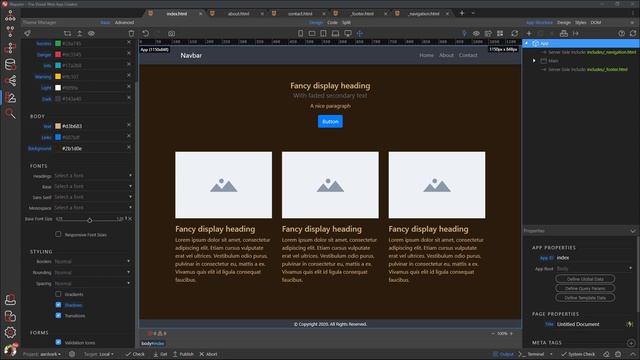Click the refresh icon at the right of App Structure toolbar
This screenshot has width=640, height=360.
[633, 33]
